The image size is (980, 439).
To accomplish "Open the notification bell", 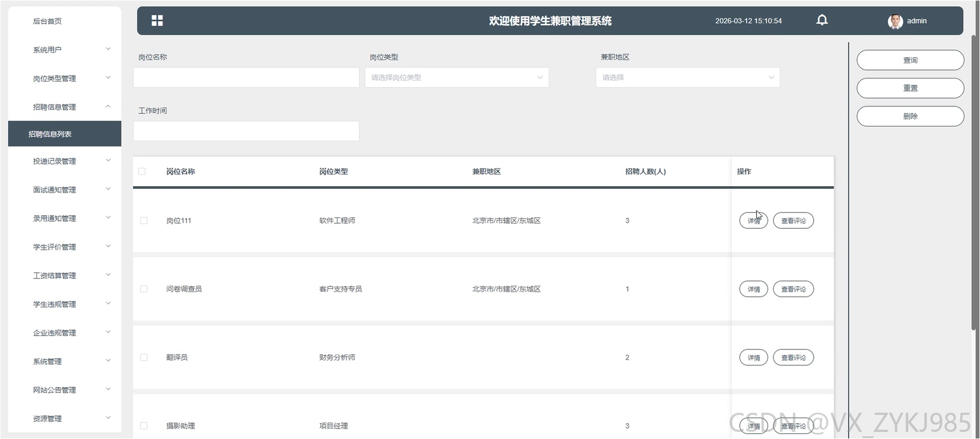I will pos(822,20).
